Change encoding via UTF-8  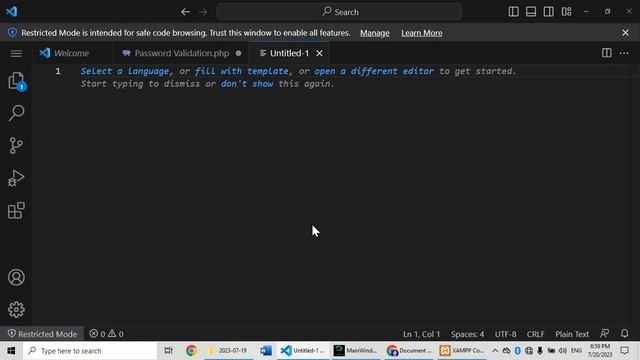(505, 334)
